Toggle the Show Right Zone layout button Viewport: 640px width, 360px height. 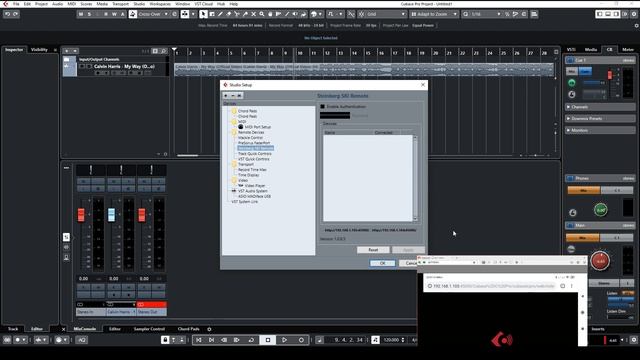[x=616, y=14]
